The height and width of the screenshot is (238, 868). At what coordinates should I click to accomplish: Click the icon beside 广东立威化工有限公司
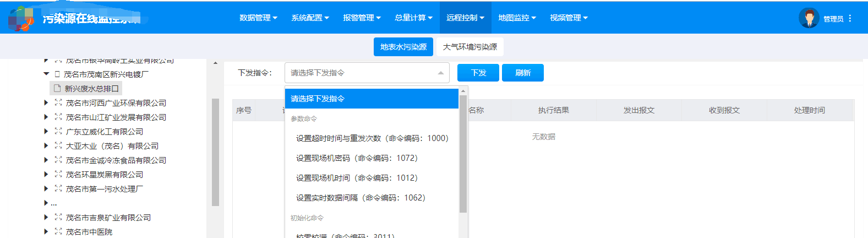point(58,131)
